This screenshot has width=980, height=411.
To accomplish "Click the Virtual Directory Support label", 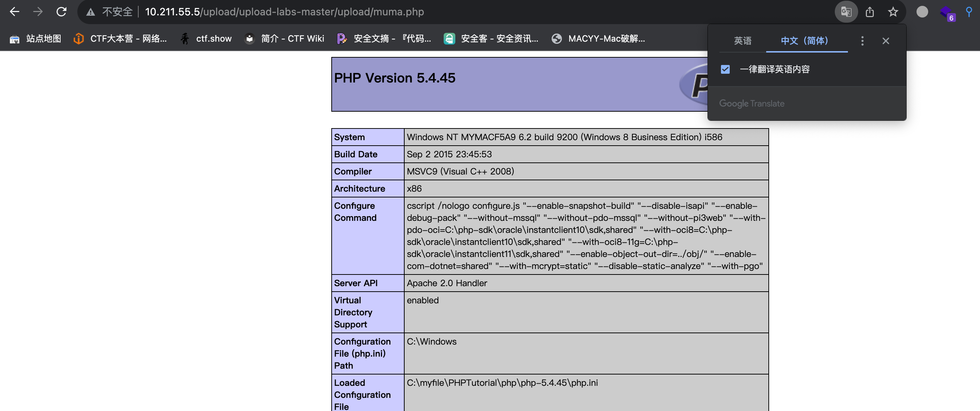I will (x=353, y=312).
